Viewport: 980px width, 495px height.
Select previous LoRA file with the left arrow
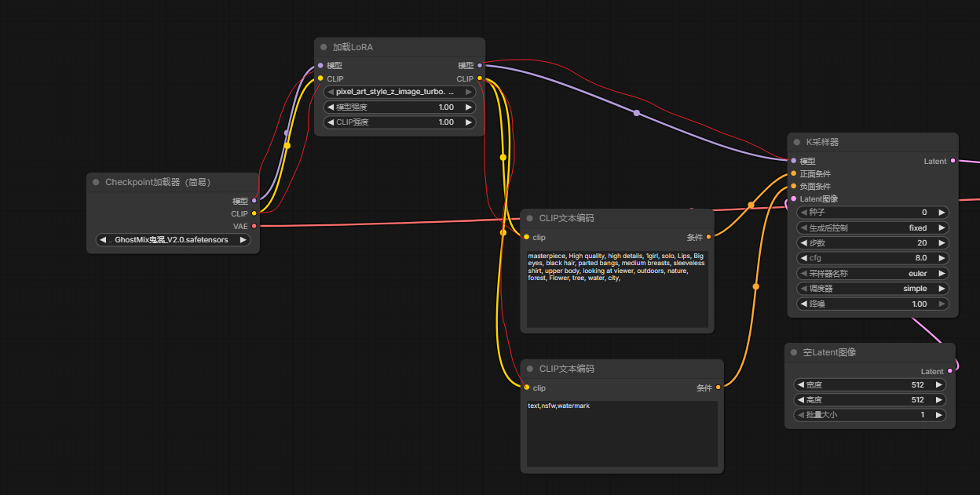[x=331, y=92]
